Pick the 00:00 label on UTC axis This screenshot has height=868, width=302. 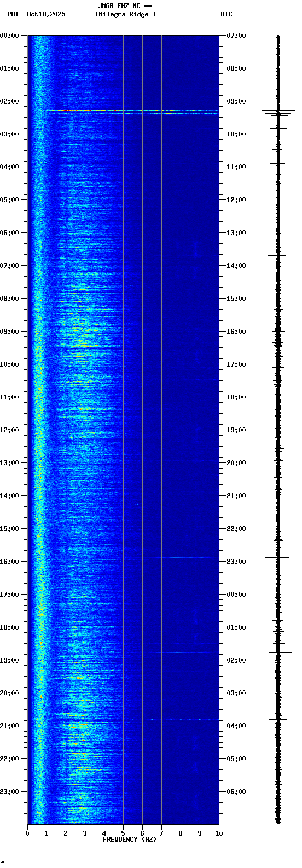pos(236,595)
